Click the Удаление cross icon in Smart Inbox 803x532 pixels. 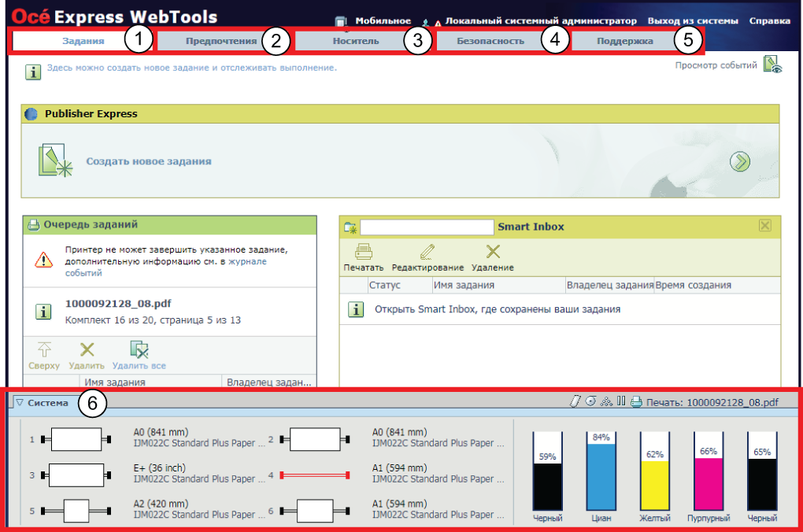[x=493, y=251]
